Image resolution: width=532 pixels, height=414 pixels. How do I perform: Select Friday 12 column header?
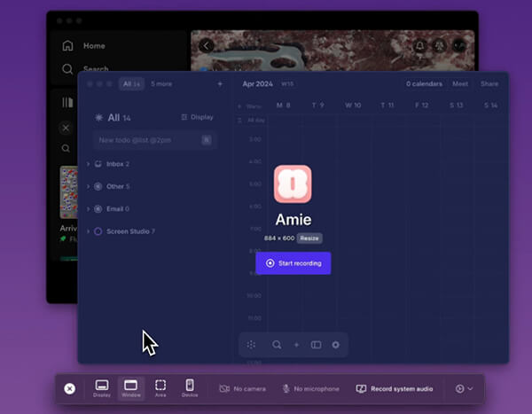click(x=422, y=105)
